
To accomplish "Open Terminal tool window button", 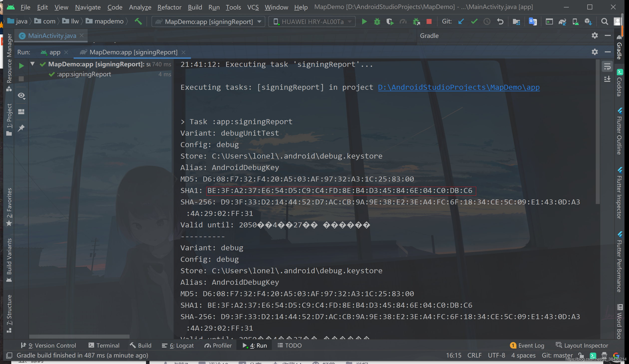I will coord(104,345).
